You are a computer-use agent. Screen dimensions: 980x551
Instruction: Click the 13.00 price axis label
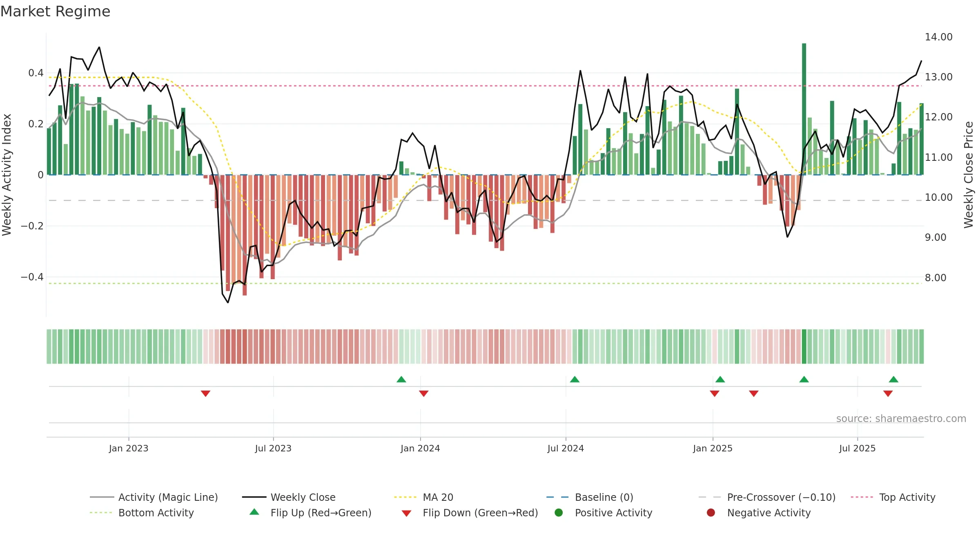pos(939,77)
